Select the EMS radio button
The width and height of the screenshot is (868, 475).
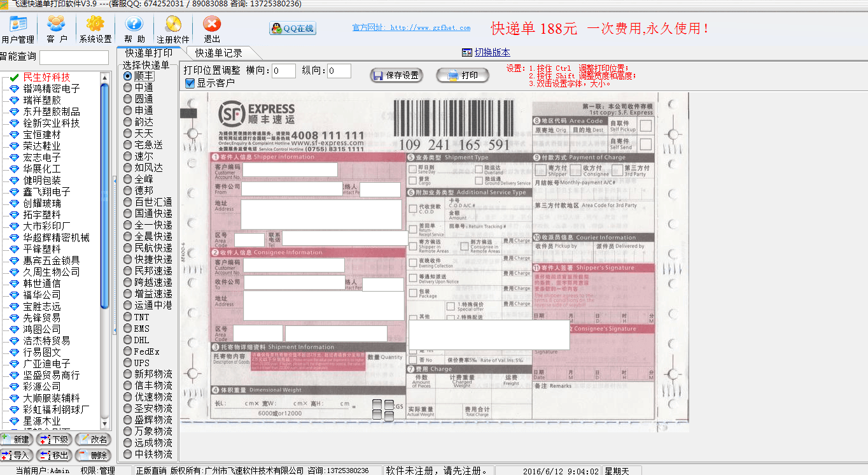127,329
